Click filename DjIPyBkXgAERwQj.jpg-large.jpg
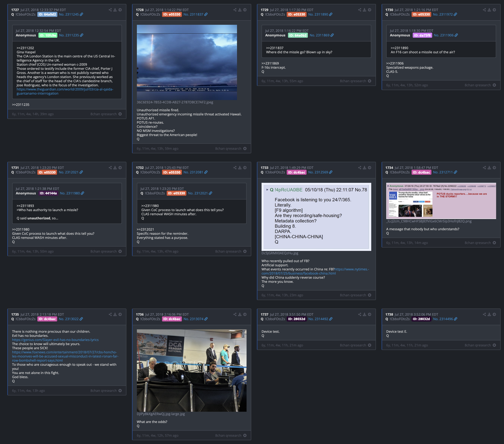Viewport: 504px width, 444px height. 161,414
